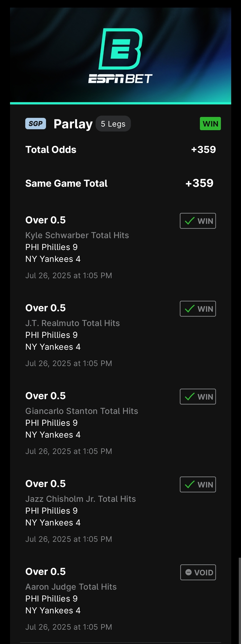The height and width of the screenshot is (644, 241).
Task: Click the green WIN parlay badge
Action: (210, 123)
